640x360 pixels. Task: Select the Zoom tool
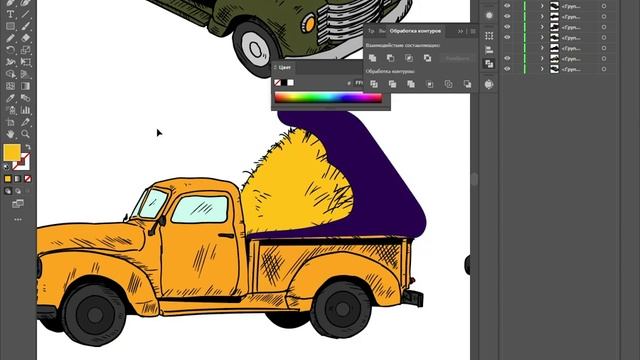[x=25, y=134]
